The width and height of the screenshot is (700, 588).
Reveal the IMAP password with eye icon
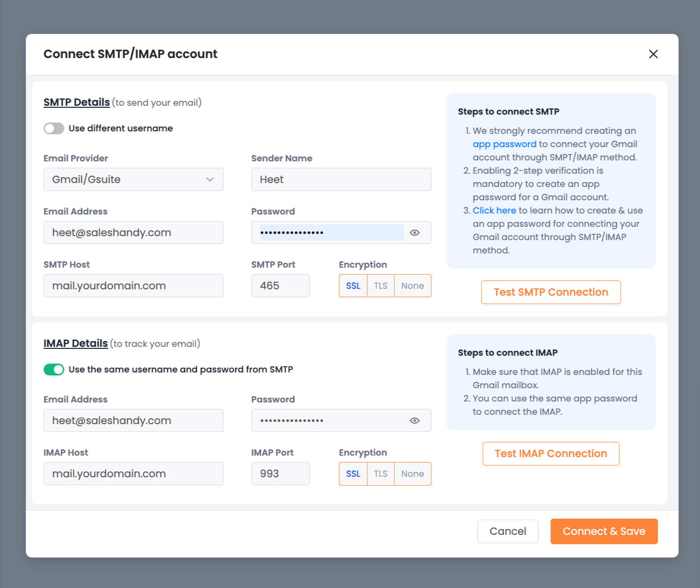(414, 421)
